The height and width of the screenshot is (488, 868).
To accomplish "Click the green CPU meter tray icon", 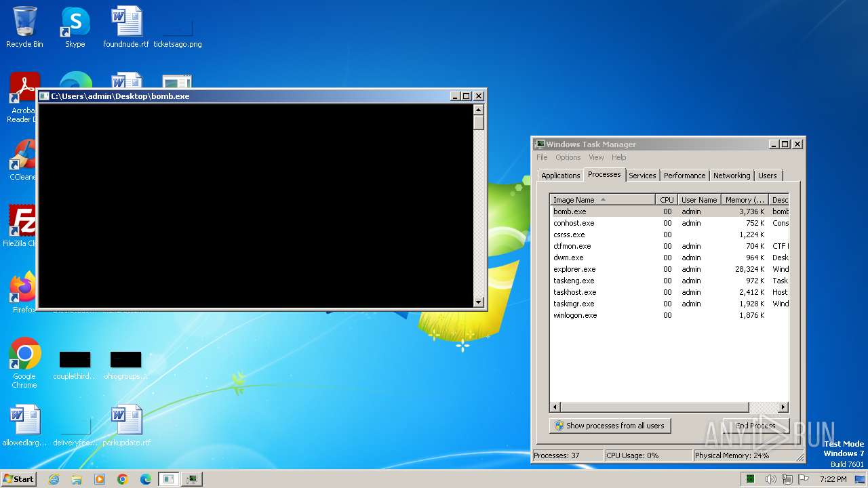I will pos(751,479).
